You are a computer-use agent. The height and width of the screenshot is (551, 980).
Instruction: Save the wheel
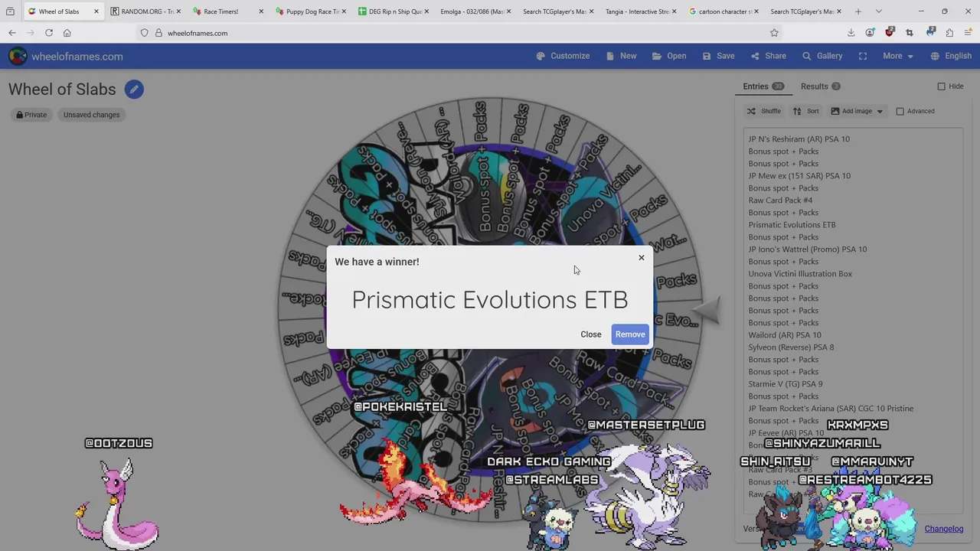point(718,56)
